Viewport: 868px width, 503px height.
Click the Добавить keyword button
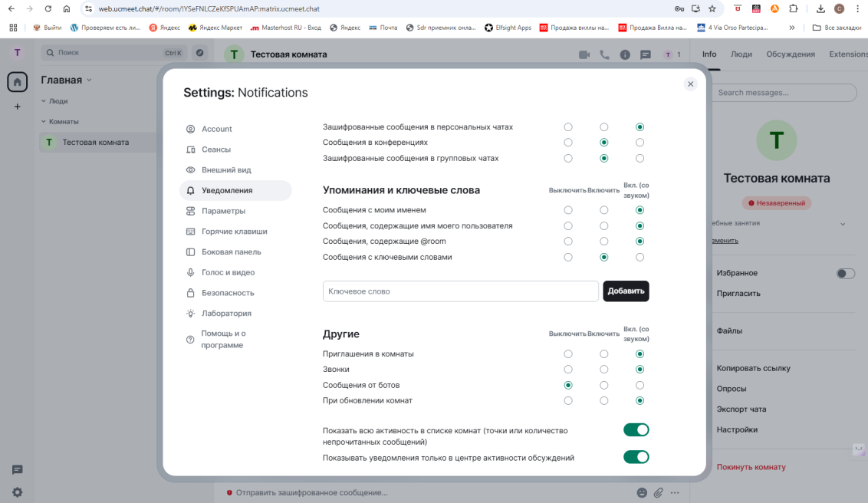626,291
